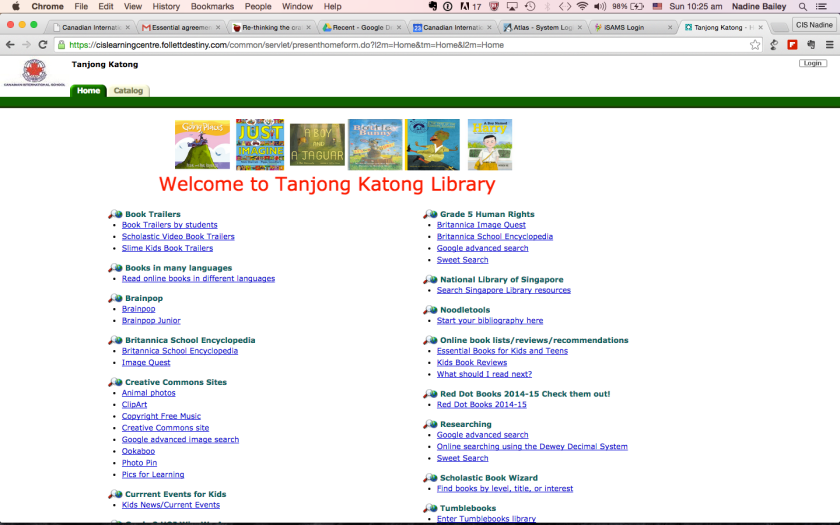Click the browser reload button

point(45,45)
